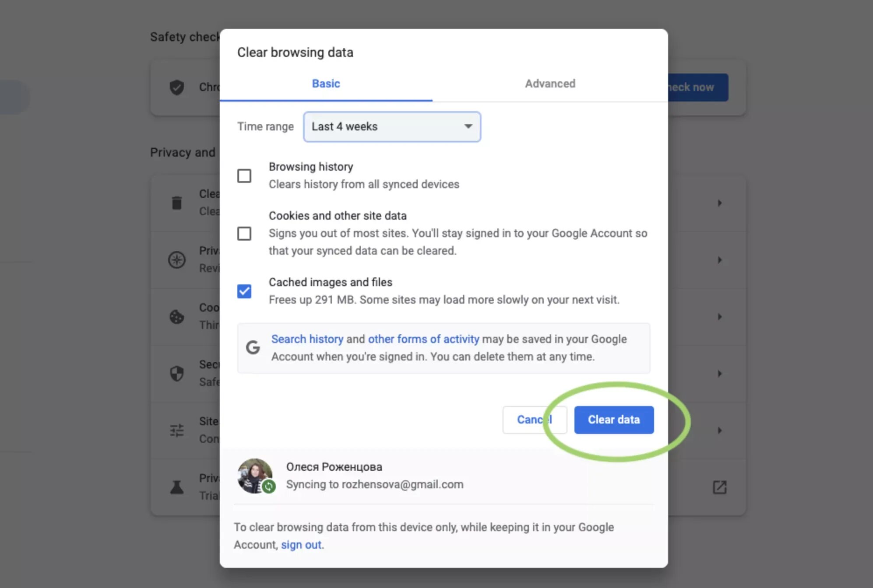Open the Search history link

[307, 339]
